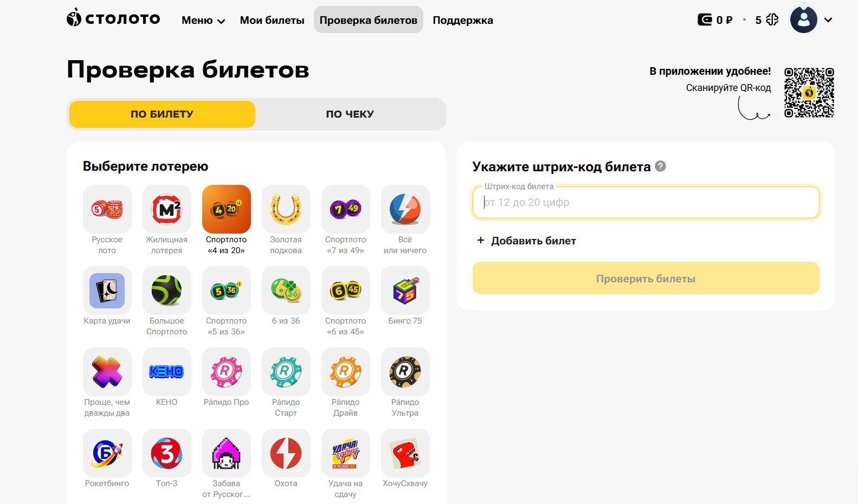Open the Поддержка navigation item
Image resolution: width=858 pixels, height=504 pixels.
tap(463, 20)
